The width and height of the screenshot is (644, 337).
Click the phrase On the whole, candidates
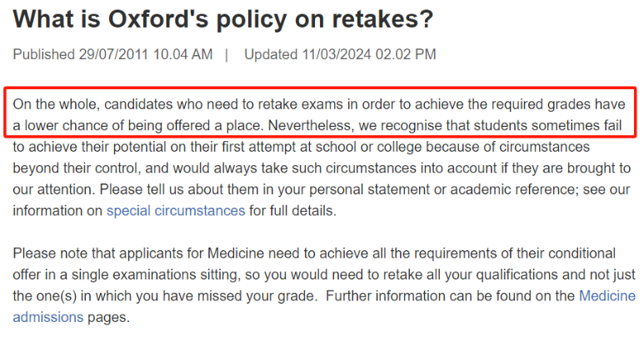tap(92, 104)
